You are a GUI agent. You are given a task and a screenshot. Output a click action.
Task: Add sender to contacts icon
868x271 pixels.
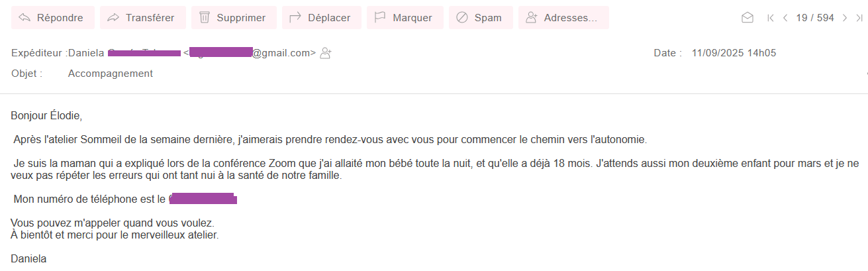(325, 53)
